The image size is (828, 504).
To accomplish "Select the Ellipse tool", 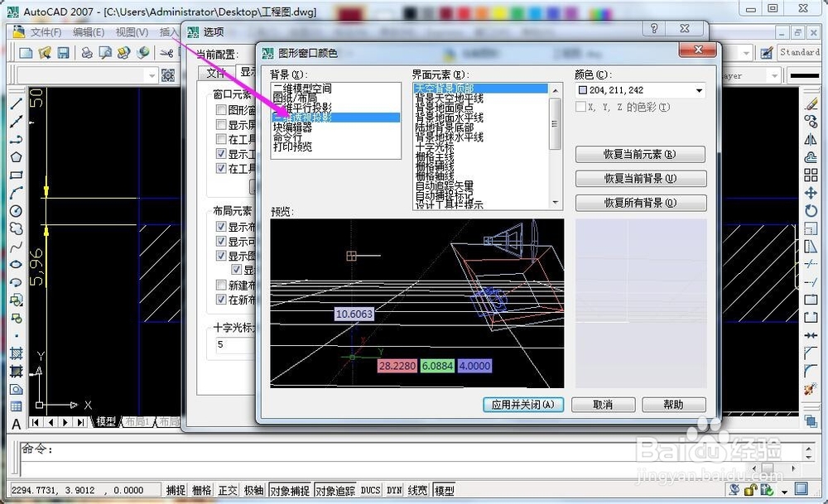I will coord(16,264).
